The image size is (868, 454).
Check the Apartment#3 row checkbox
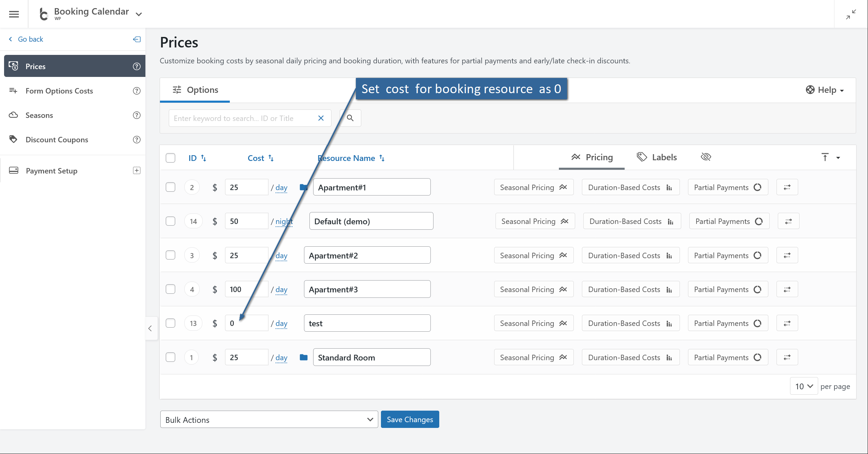coord(170,289)
